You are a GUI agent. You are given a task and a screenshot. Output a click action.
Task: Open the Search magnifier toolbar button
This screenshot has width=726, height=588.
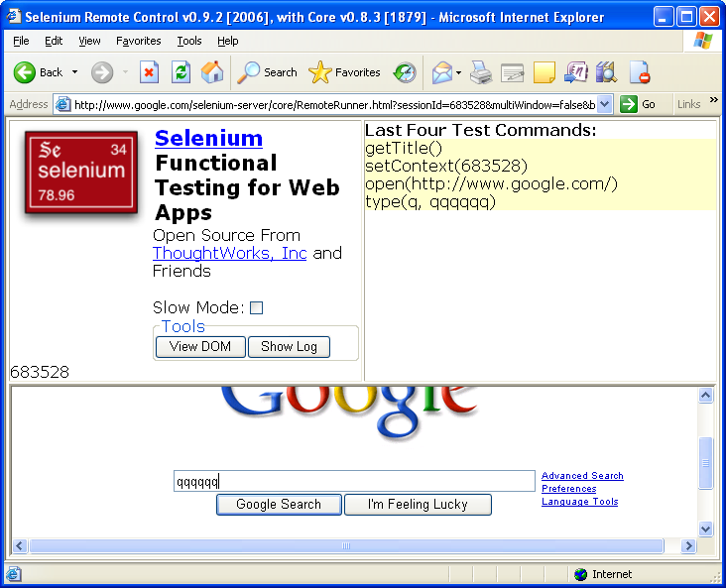coord(267,72)
